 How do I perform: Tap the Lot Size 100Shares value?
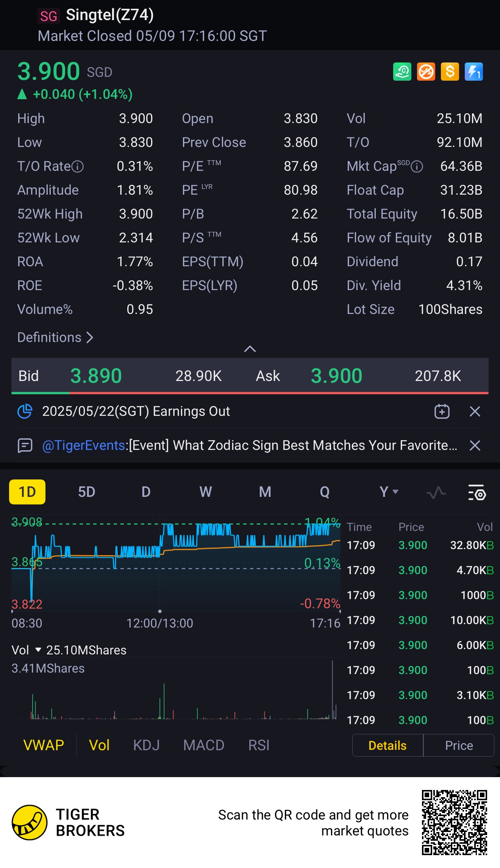point(450,309)
